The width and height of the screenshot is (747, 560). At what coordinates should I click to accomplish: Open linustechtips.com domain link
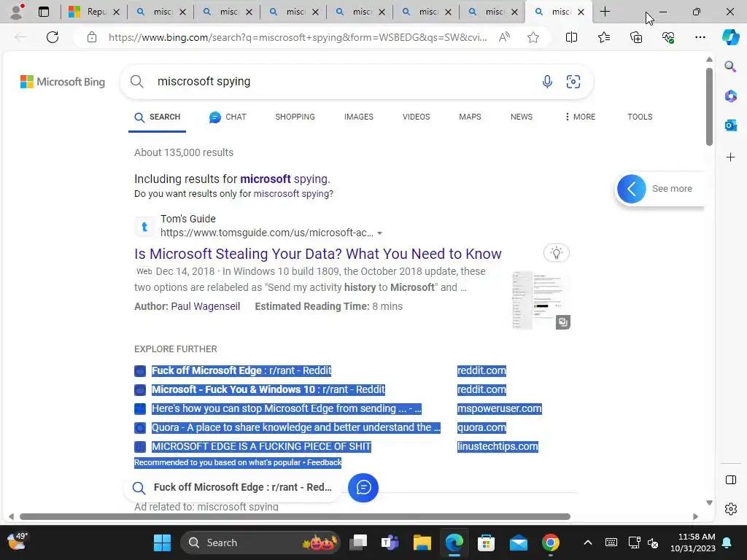point(498,447)
